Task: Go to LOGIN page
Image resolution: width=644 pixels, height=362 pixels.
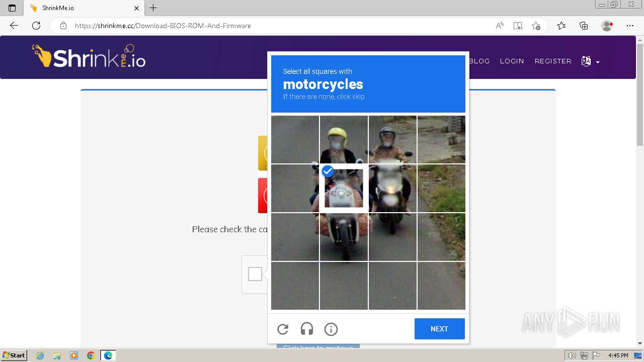Action: (512, 61)
